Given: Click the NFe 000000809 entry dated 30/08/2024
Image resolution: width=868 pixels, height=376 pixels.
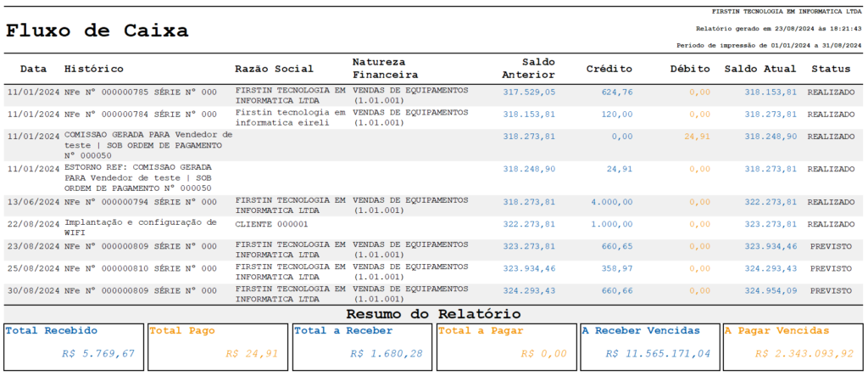Looking at the screenshot, I should pyautogui.click(x=141, y=291).
